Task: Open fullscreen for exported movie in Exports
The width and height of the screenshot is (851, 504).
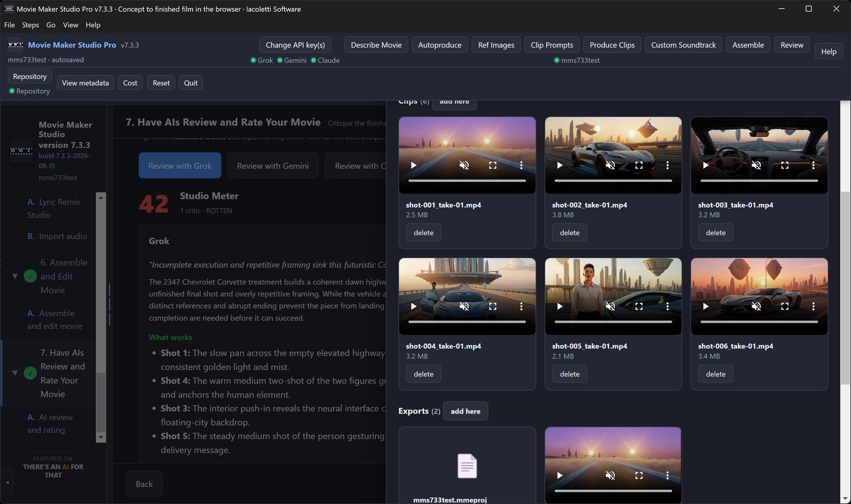Action: tap(639, 475)
